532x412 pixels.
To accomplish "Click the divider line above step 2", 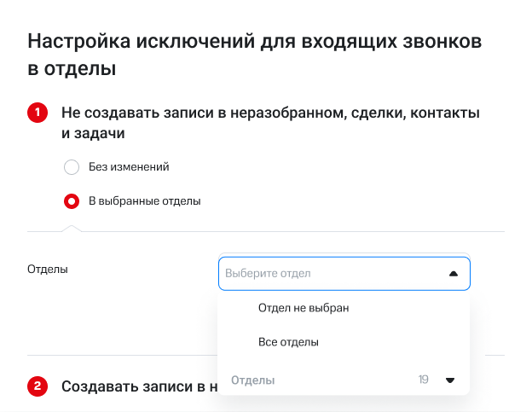I will (119, 355).
